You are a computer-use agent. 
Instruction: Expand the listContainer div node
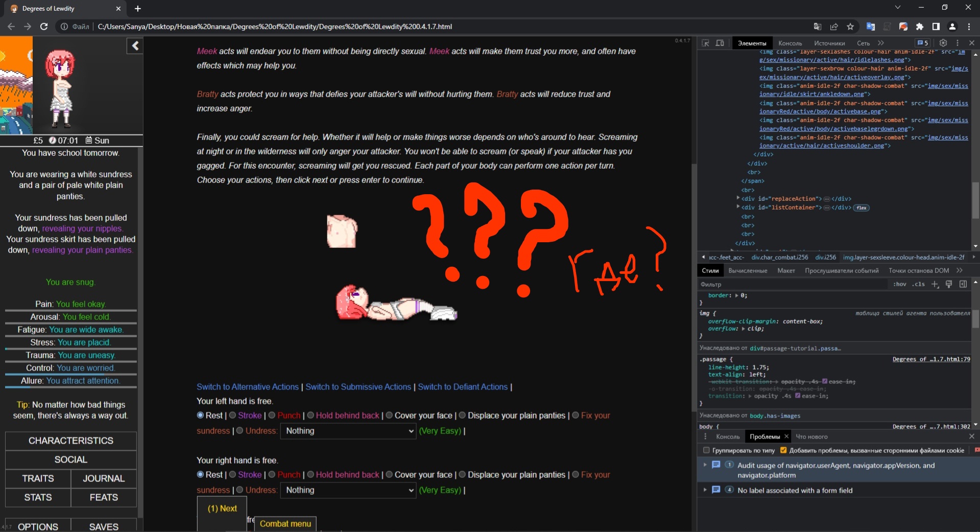(x=738, y=207)
